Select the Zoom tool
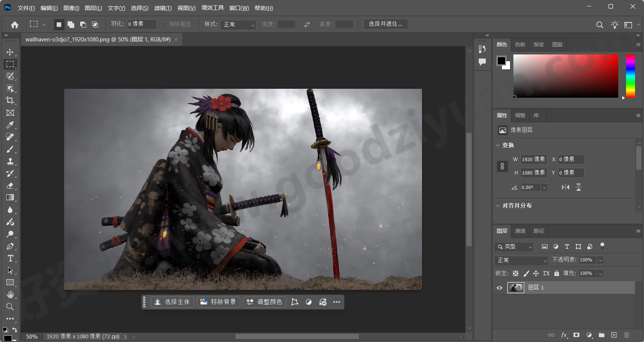The image size is (644, 342). point(10,307)
